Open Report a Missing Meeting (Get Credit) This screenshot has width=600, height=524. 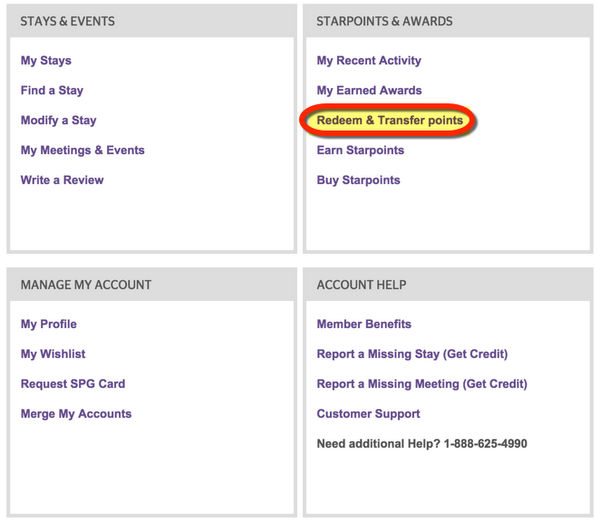(422, 384)
